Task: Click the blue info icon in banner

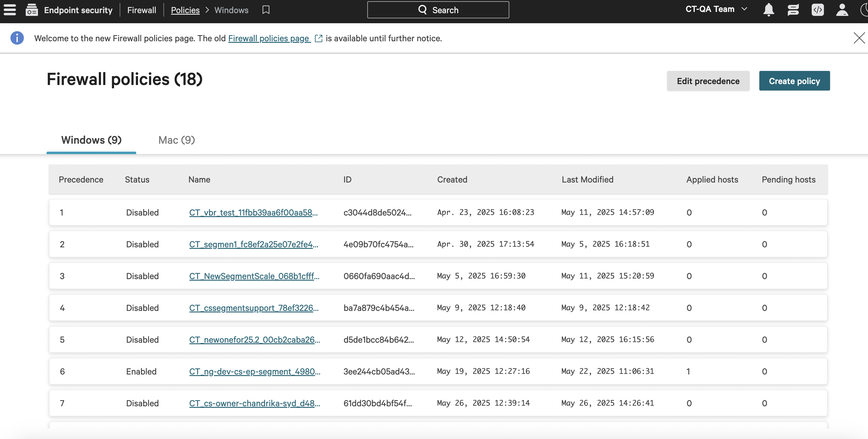Action: pos(17,38)
